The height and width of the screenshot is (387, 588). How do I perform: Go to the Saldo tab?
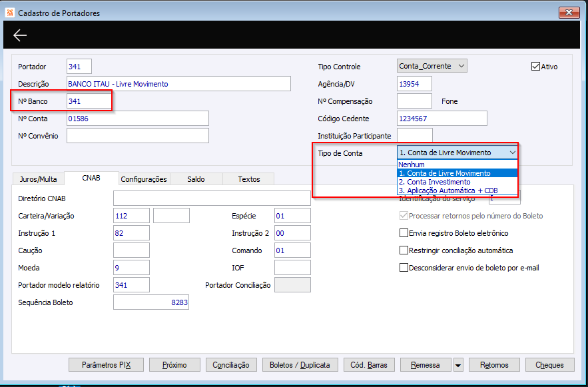coord(196,179)
